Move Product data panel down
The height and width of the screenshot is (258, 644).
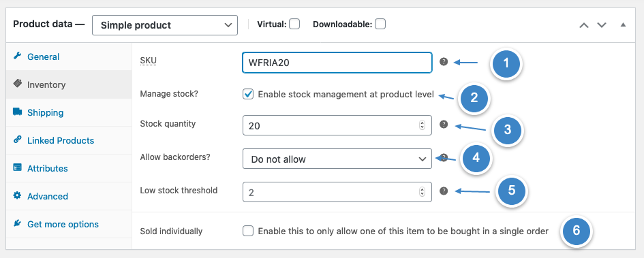pos(602,25)
